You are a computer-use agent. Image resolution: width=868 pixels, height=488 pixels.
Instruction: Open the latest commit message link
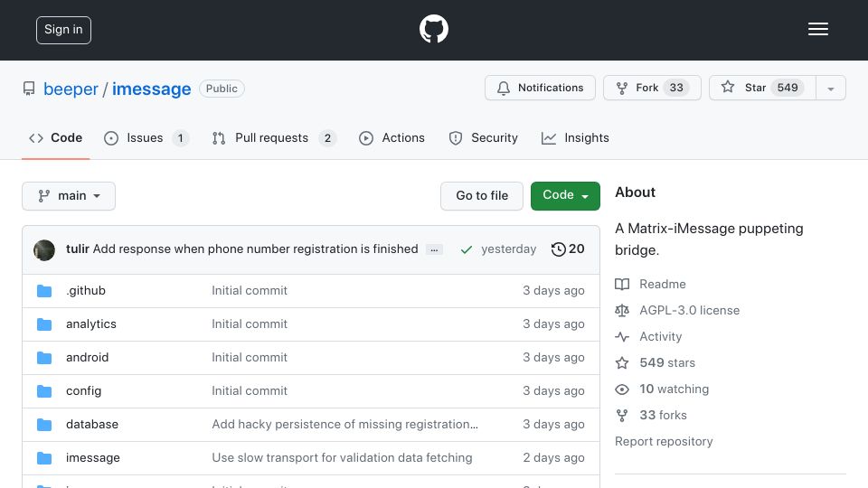tap(255, 249)
